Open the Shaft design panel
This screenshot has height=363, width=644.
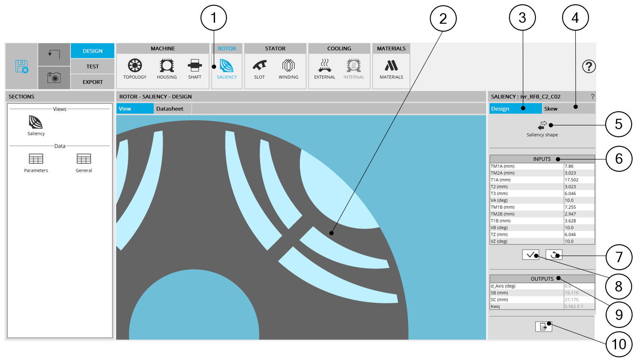tap(195, 69)
